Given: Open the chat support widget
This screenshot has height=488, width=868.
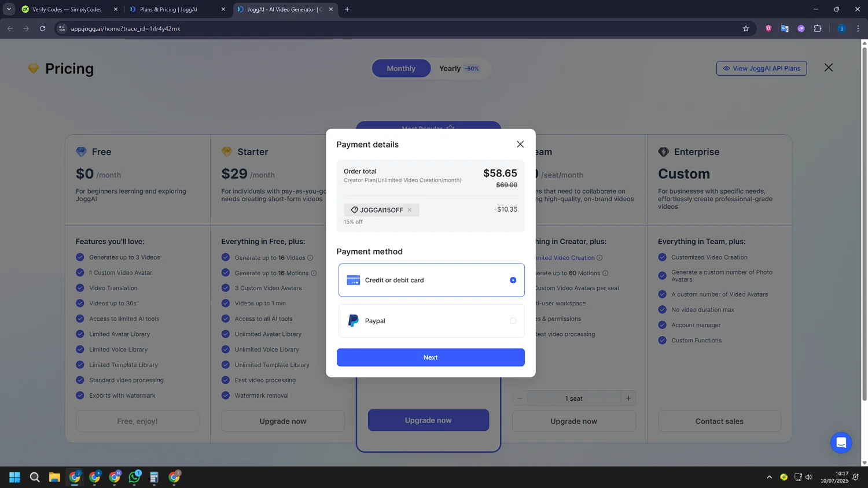Looking at the screenshot, I should pos(841,443).
